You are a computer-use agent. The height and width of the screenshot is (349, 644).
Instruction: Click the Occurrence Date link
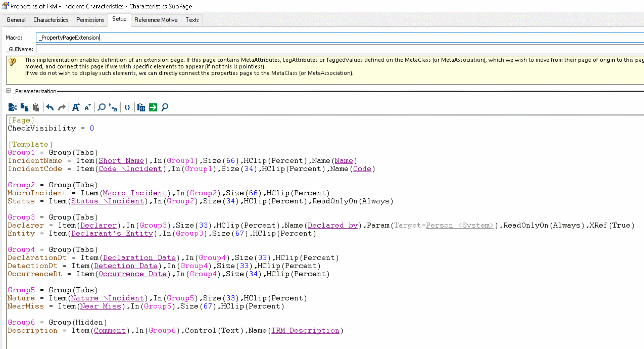(x=133, y=274)
